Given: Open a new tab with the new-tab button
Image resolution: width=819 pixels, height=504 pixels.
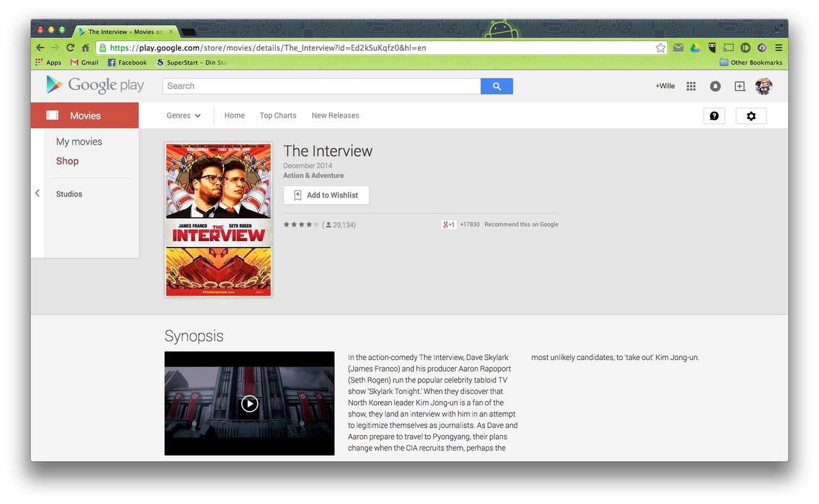Looking at the screenshot, I should [188, 32].
